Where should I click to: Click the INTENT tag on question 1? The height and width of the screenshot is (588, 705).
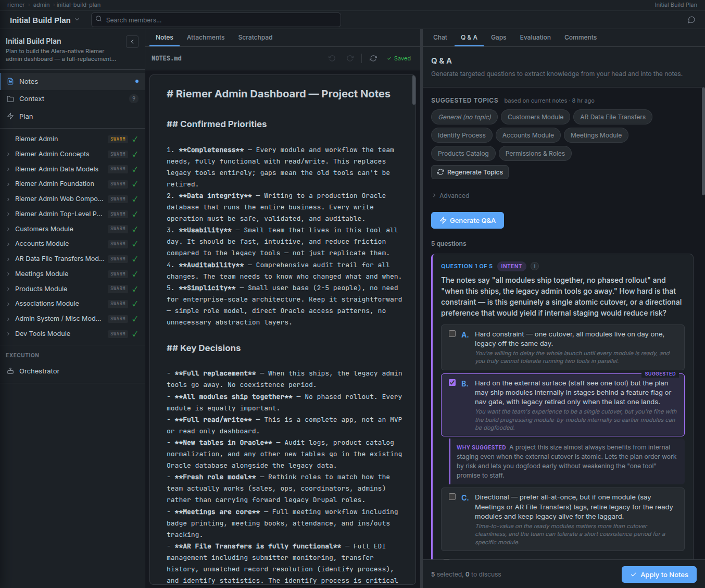[x=511, y=266]
